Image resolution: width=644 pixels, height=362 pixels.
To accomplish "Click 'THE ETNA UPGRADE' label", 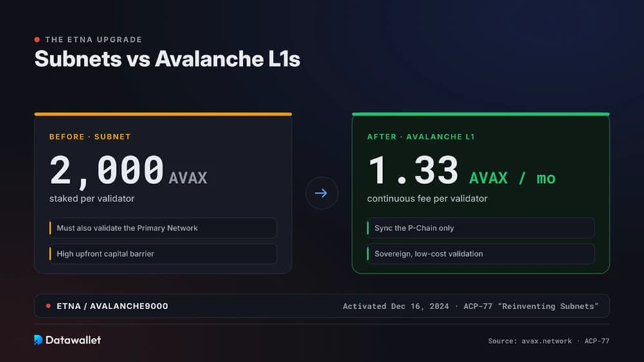I will [93, 39].
